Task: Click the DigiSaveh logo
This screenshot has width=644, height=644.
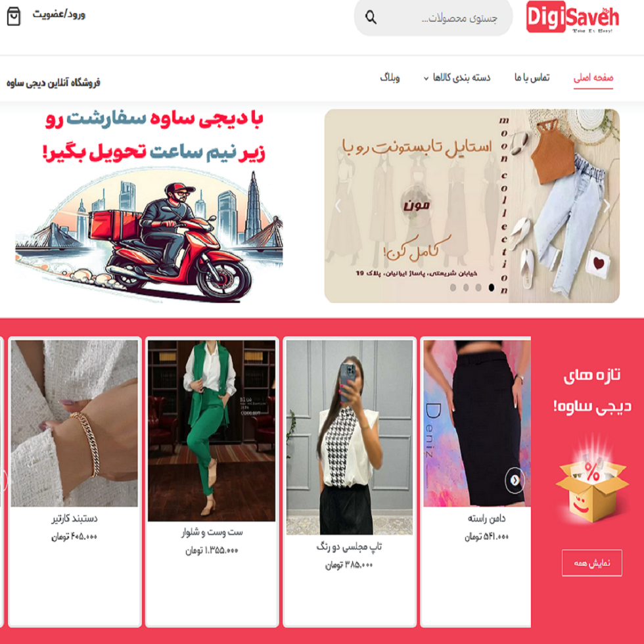Action: 572,17
